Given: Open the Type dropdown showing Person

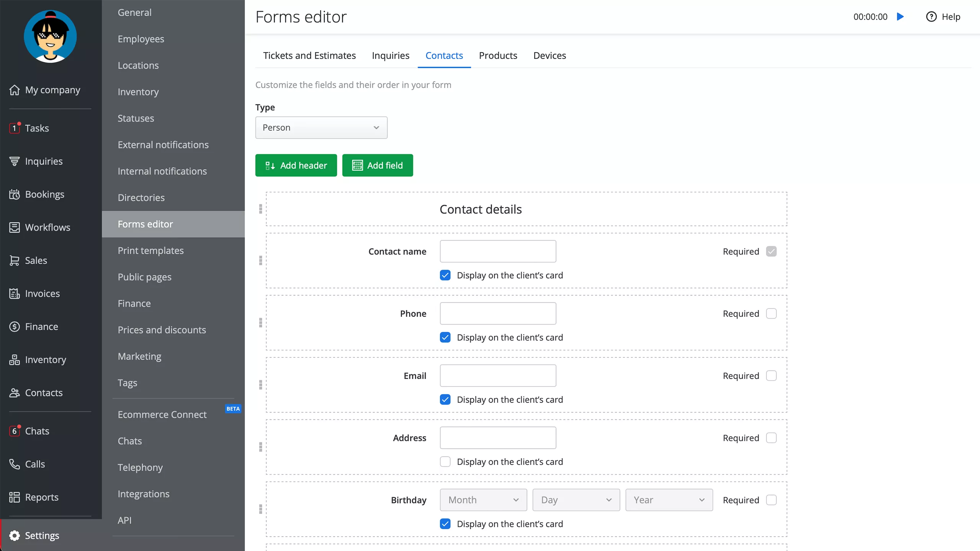Looking at the screenshot, I should [321, 127].
